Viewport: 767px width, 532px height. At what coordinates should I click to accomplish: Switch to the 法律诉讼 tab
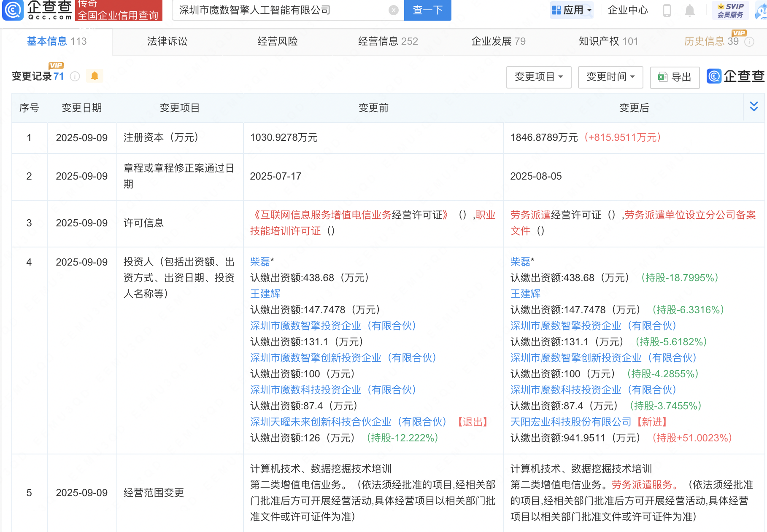(167, 41)
